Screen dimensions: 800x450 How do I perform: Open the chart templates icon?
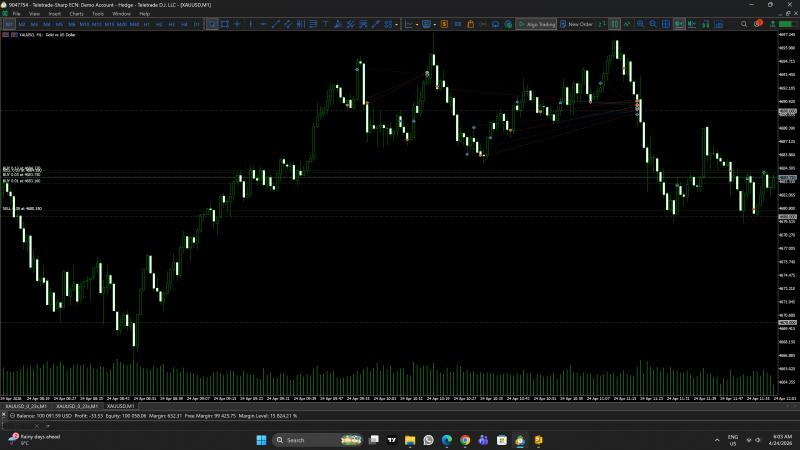(427, 24)
